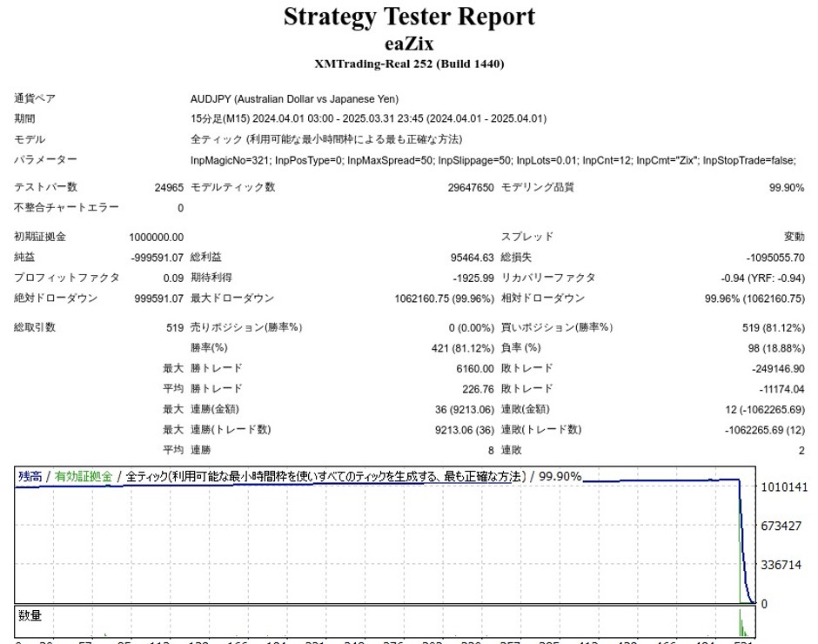This screenshot has height=644, width=818.
Task: Click the 負率 (%) value 98 (18.88%)
Action: click(x=776, y=348)
